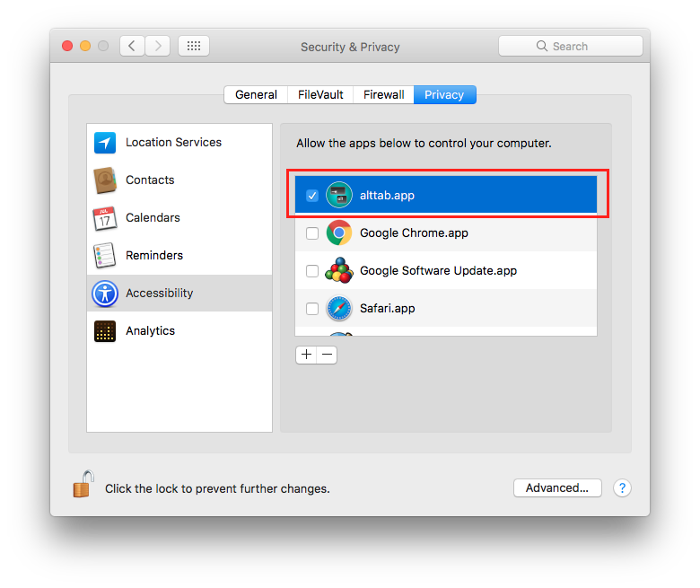Click the Location Services arrow icon
Viewport: 700px width, 588px height.
[x=105, y=143]
